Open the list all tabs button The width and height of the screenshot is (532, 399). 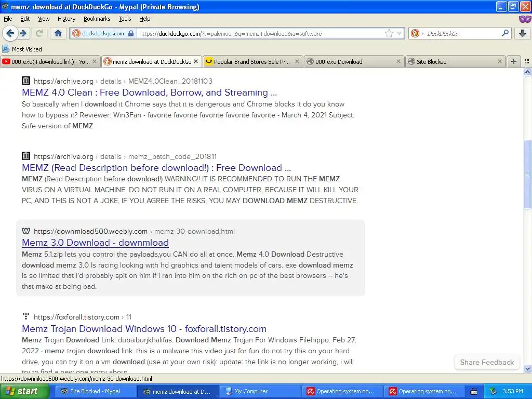[527, 61]
